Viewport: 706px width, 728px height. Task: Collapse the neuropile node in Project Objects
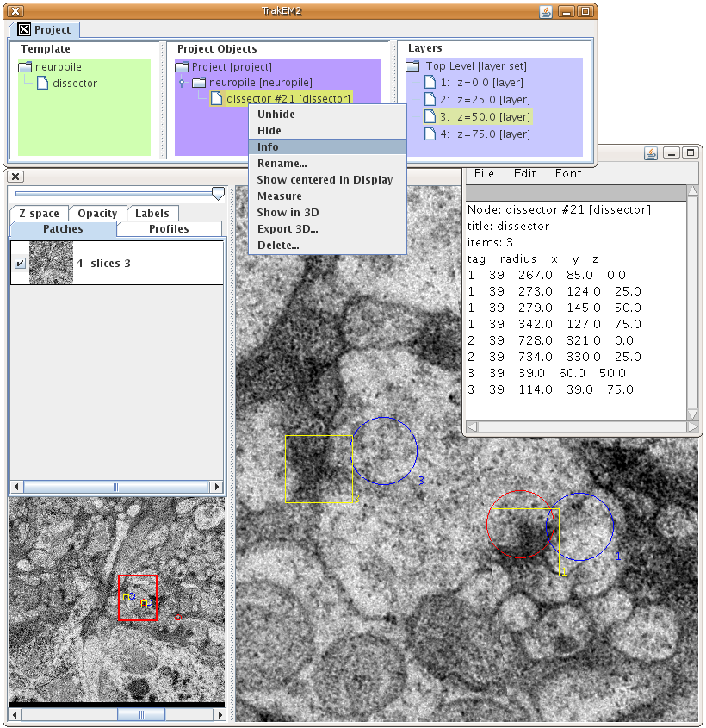tap(181, 83)
